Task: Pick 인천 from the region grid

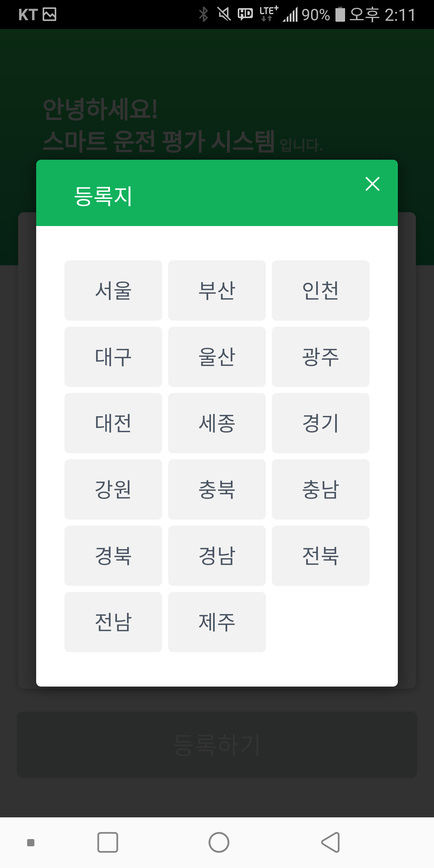Action: click(320, 291)
